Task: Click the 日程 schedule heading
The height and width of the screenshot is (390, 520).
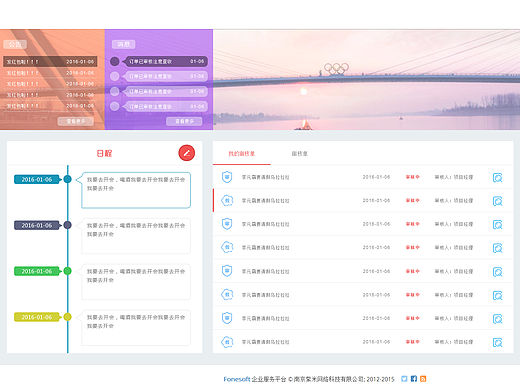Action: coord(104,153)
